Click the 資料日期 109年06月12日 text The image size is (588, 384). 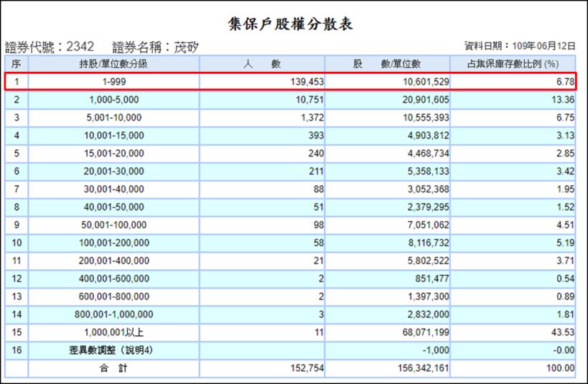[x=521, y=47]
